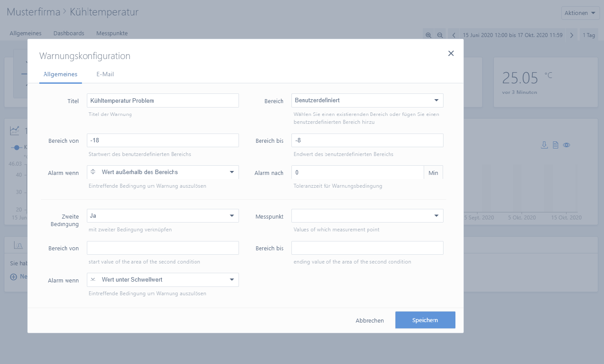Click the zoom out magnifier icon
The image size is (604, 364).
[440, 35]
